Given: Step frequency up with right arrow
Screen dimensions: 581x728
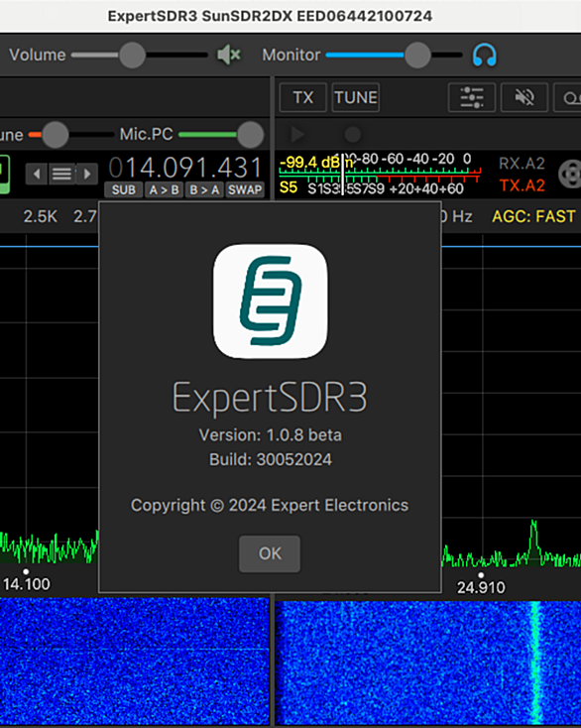Looking at the screenshot, I should [87, 175].
